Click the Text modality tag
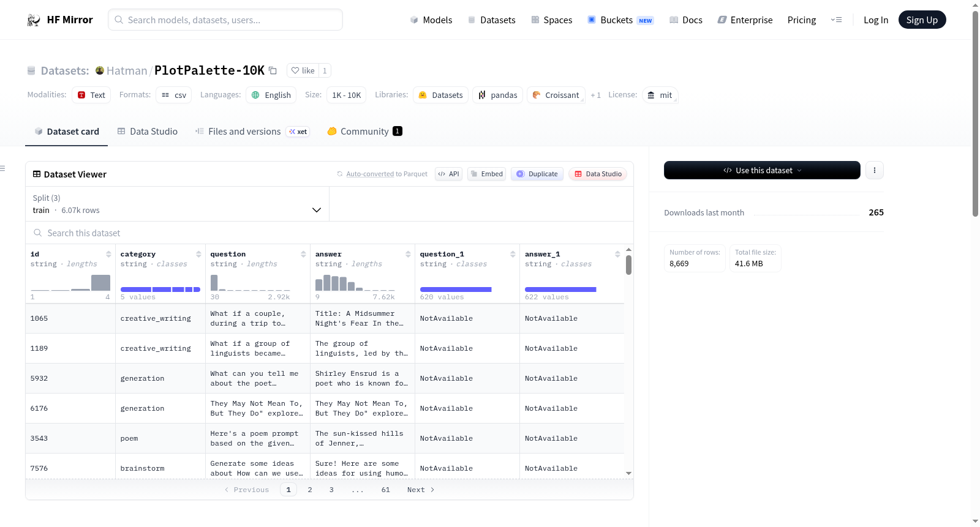The image size is (980, 527). (91, 95)
